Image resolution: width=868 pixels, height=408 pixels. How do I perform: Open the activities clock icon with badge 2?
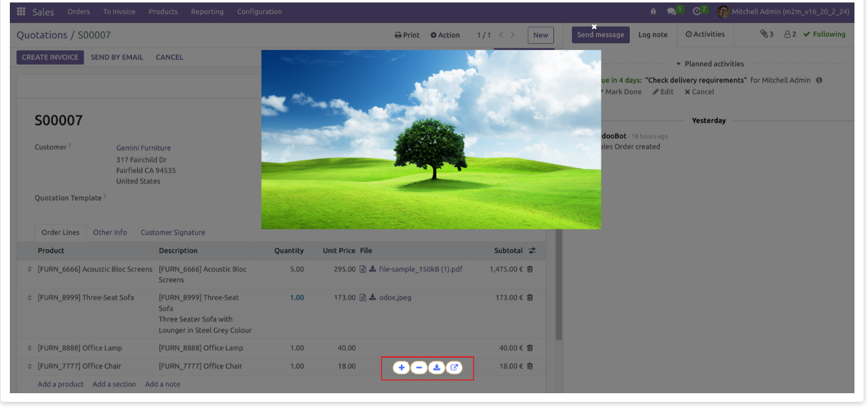tap(697, 12)
